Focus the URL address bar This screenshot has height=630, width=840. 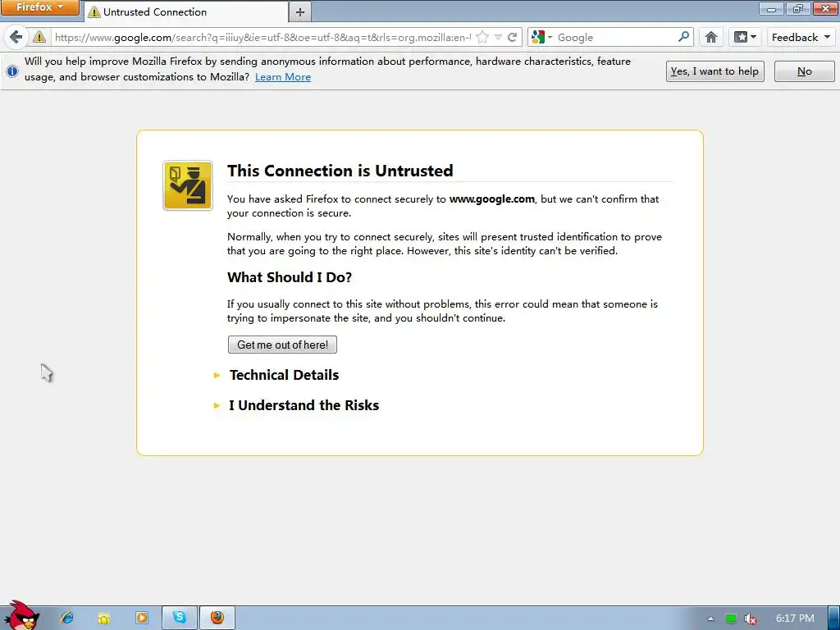pyautogui.click(x=262, y=37)
